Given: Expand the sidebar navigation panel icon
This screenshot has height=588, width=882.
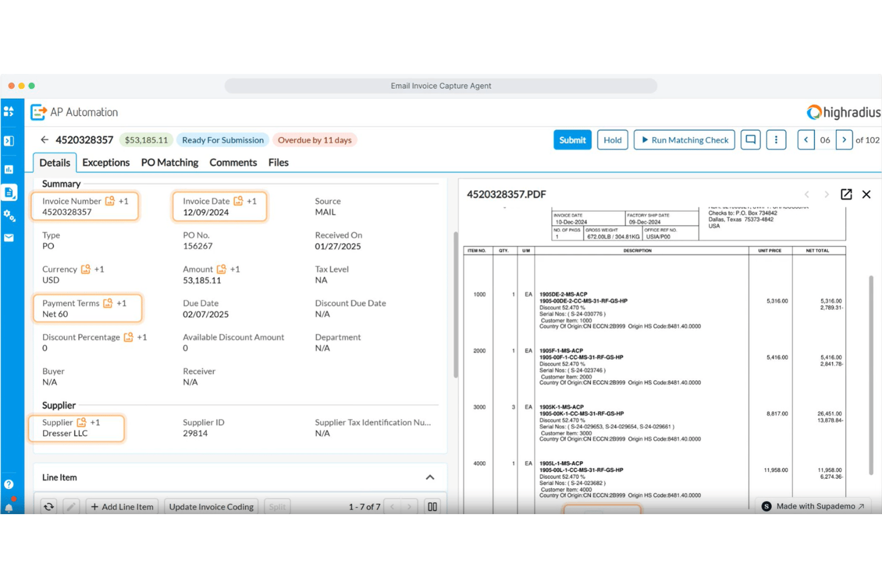Looking at the screenshot, I should tap(9, 141).
